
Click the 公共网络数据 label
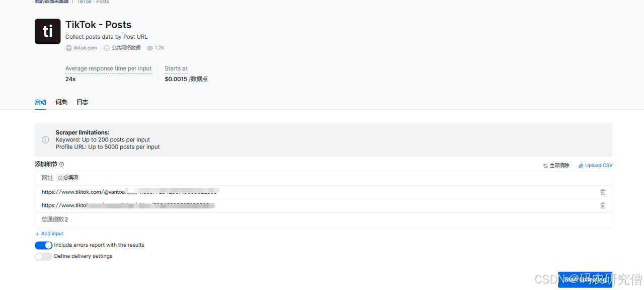tap(126, 48)
